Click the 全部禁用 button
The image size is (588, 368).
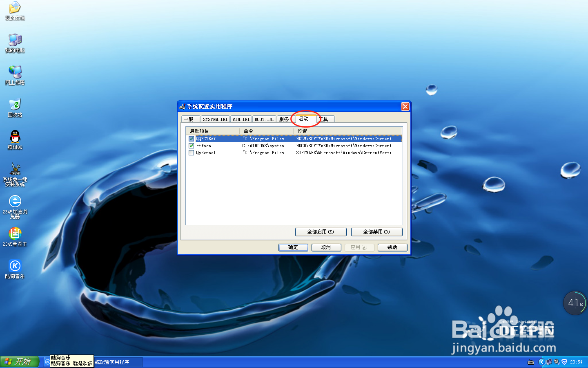(x=376, y=232)
